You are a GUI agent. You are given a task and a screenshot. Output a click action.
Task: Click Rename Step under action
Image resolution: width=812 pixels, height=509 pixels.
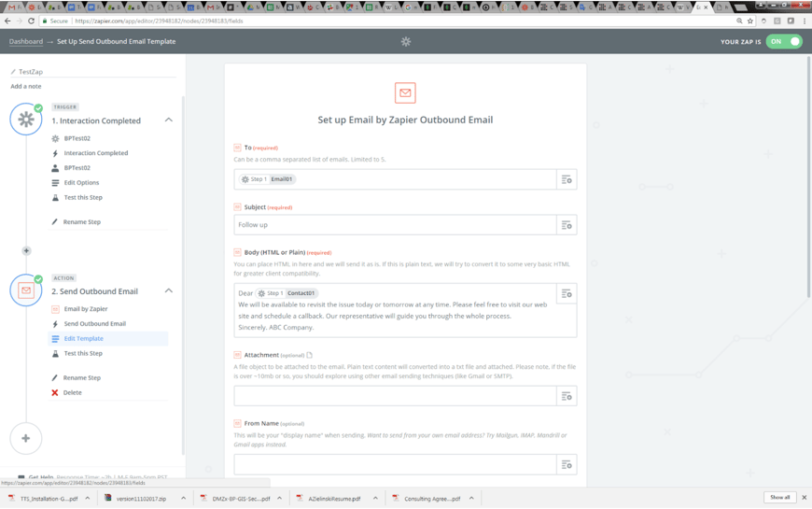click(x=82, y=378)
